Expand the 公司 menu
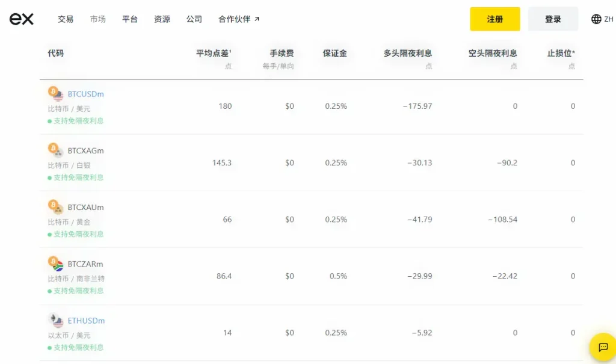Viewport: 616px width, 364px height. click(x=194, y=19)
